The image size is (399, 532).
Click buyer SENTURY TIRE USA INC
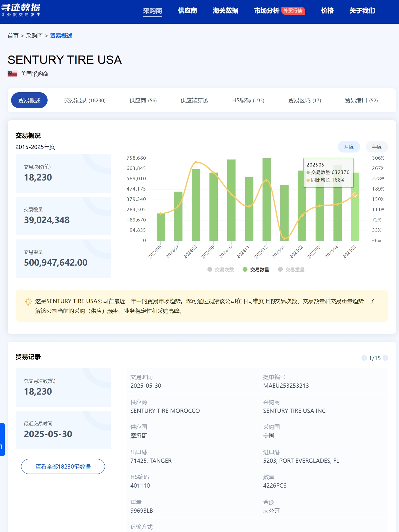(294, 411)
